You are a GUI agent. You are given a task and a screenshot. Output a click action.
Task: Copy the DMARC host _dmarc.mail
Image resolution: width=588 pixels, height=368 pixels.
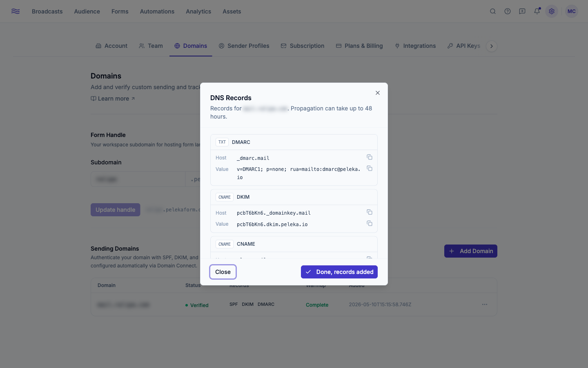click(x=370, y=157)
